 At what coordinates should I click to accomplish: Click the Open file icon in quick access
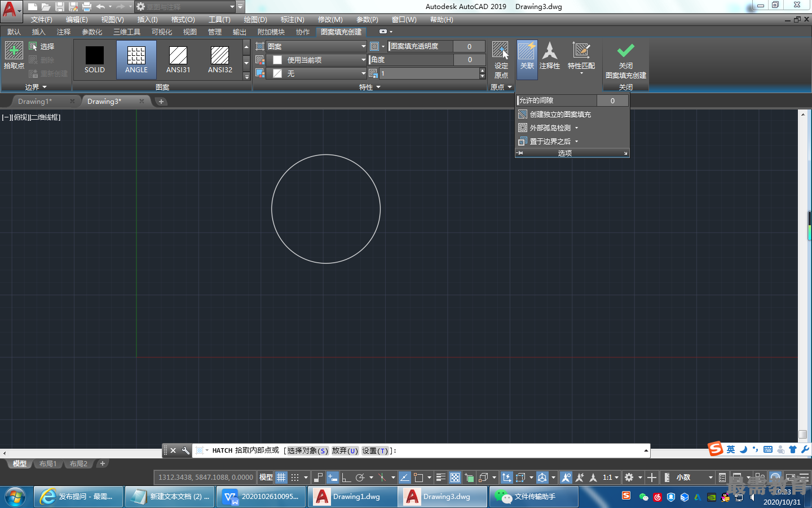click(46, 7)
